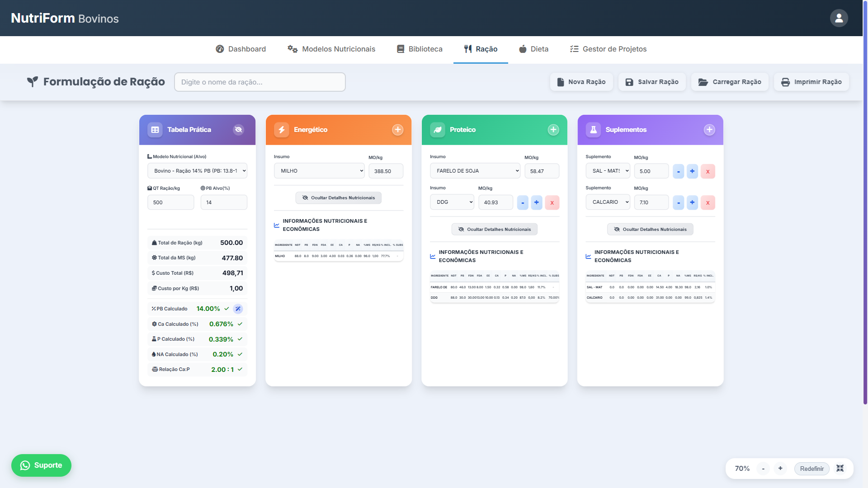Click the NutriForm Bovinos logo
868x488 pixels.
tap(65, 18)
